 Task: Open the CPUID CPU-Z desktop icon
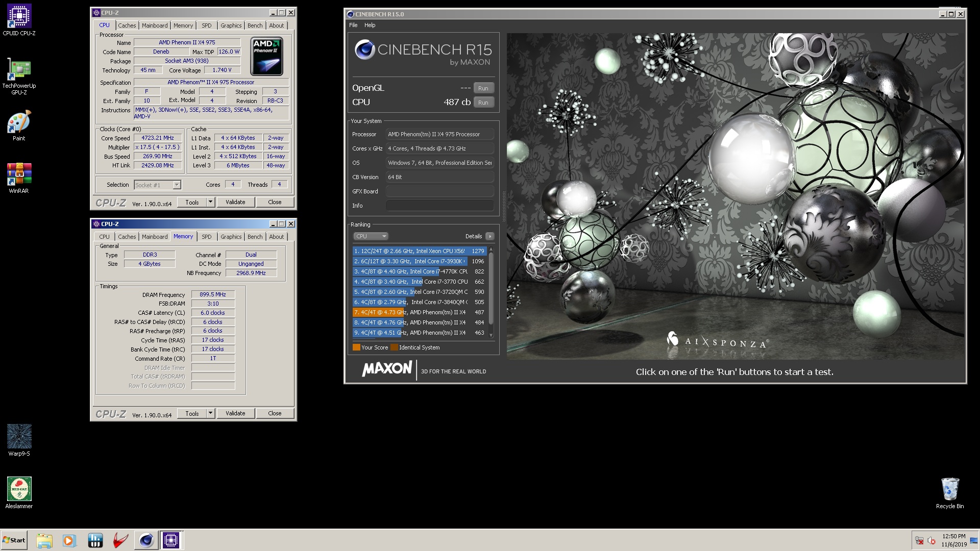pos(19,20)
